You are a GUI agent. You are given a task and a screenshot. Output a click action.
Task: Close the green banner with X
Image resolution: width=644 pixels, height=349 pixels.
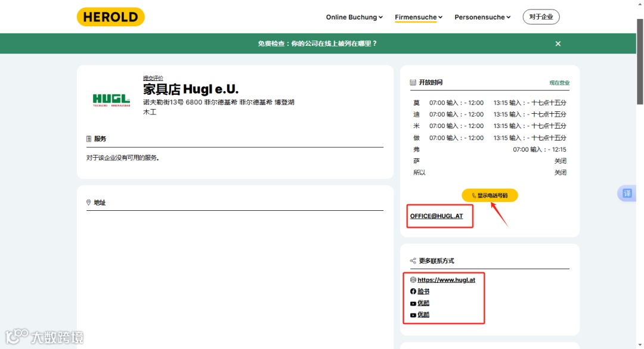(558, 43)
